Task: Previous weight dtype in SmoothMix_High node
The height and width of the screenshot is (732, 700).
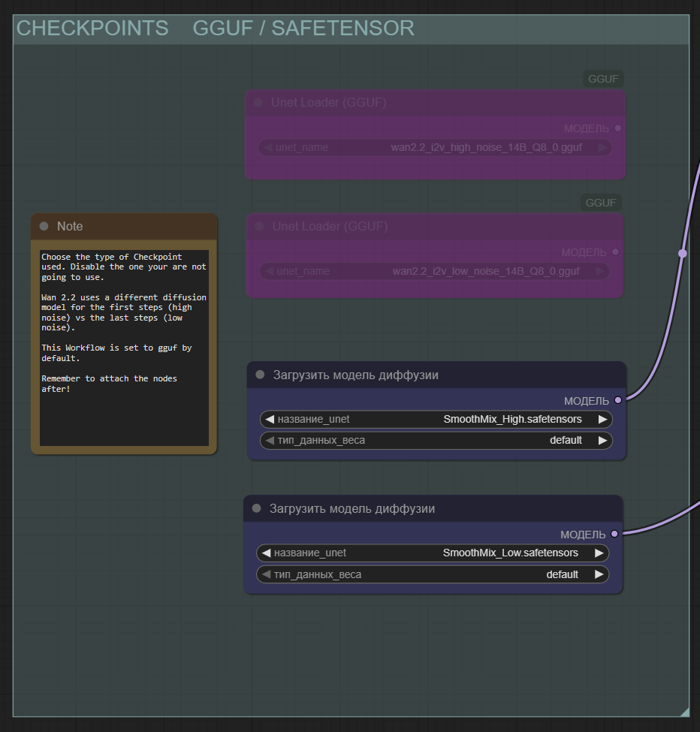Action: (x=270, y=440)
